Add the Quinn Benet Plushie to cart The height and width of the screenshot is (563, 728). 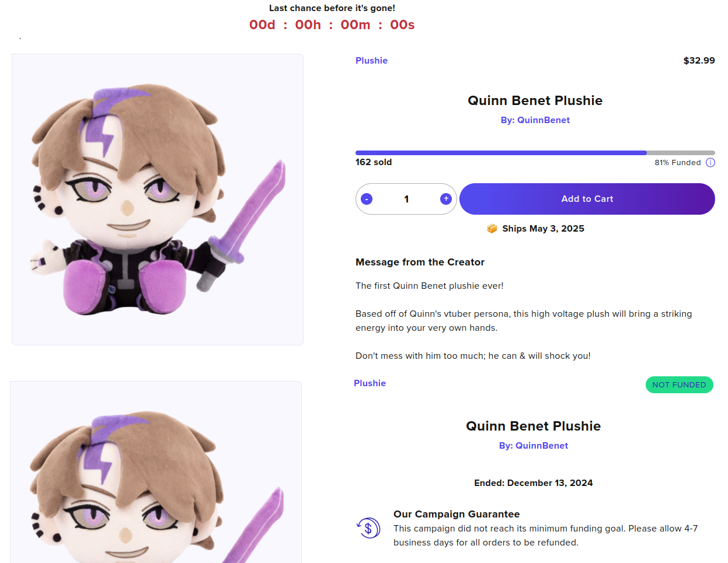coord(587,199)
